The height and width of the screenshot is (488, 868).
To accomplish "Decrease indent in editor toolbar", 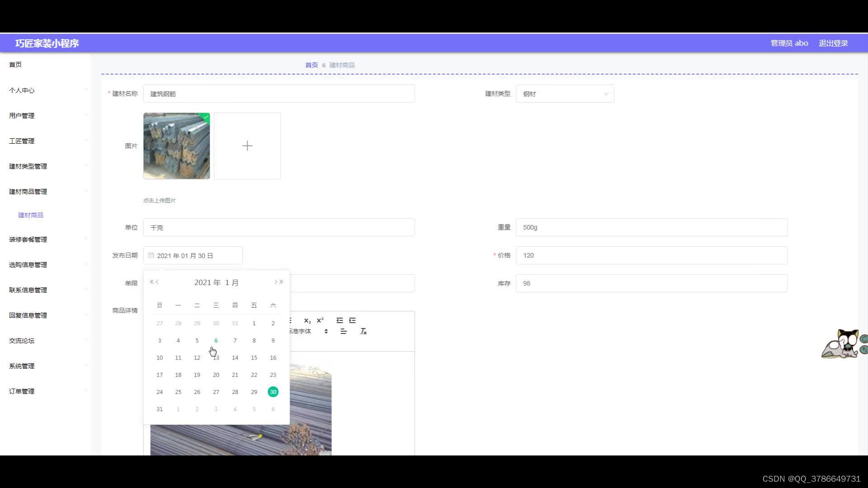I will tap(340, 320).
